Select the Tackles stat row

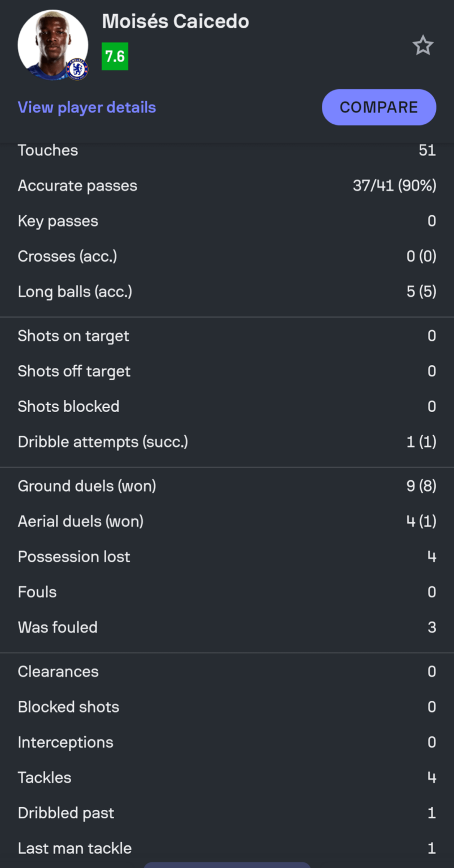[x=226, y=778]
